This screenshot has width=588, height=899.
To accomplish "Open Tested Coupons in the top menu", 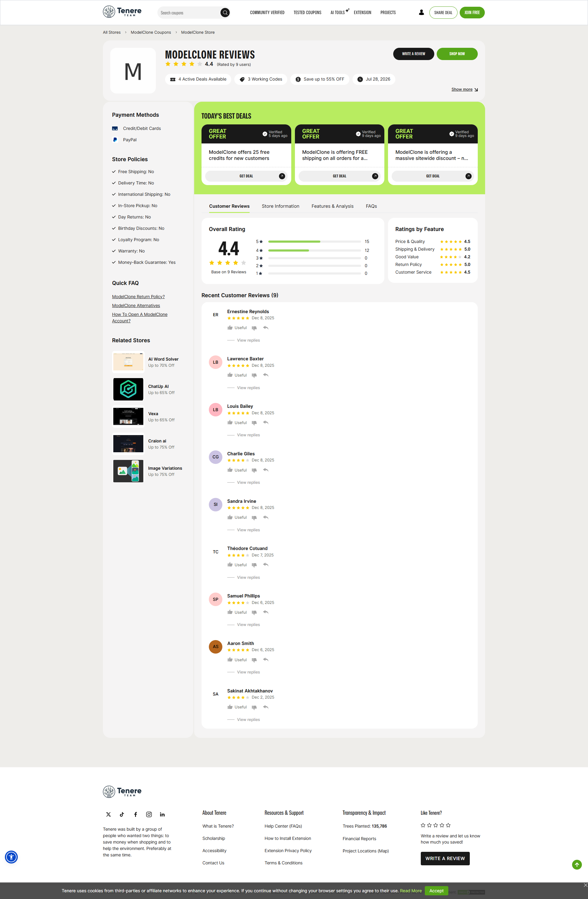I will (307, 13).
